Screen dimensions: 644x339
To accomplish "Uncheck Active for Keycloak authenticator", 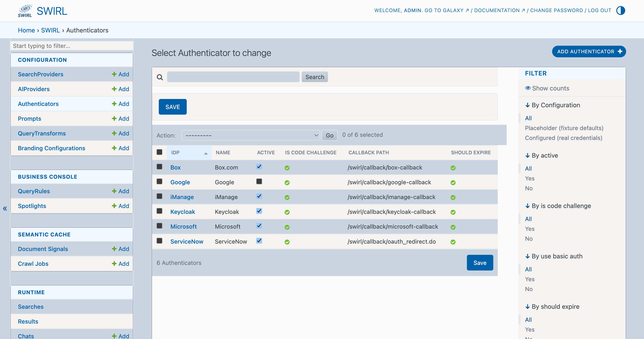I will pyautogui.click(x=259, y=211).
